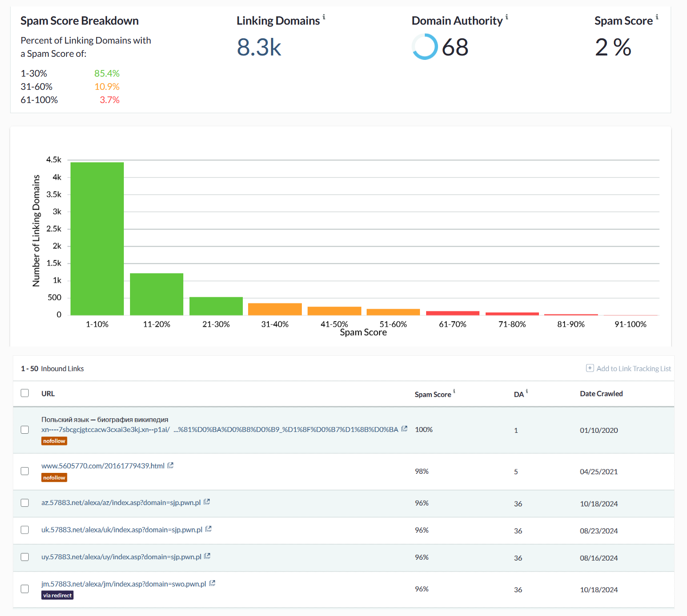Click the 81-90% axis label

coord(571,324)
